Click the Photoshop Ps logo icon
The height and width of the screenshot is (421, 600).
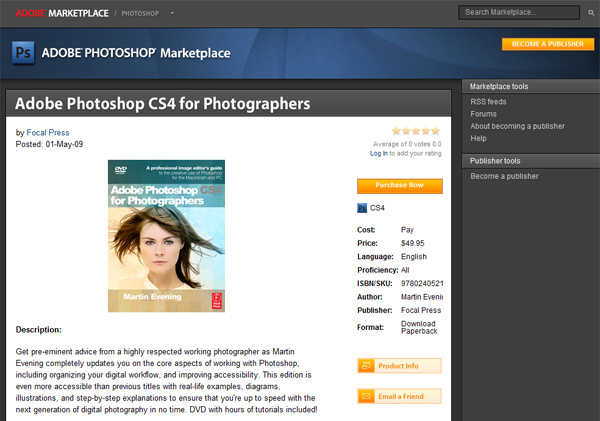coord(23,52)
